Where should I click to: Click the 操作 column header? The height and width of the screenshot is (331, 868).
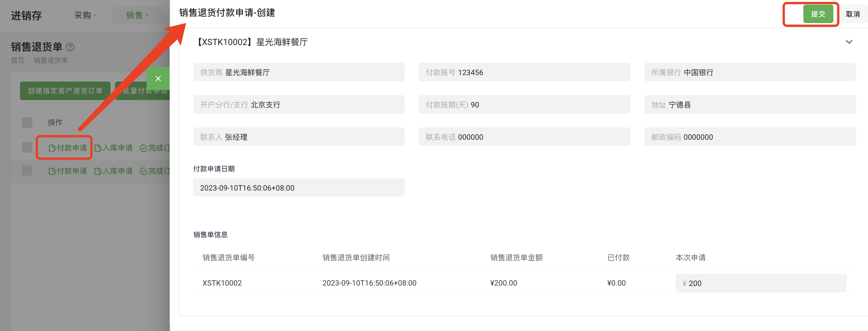[x=55, y=122]
